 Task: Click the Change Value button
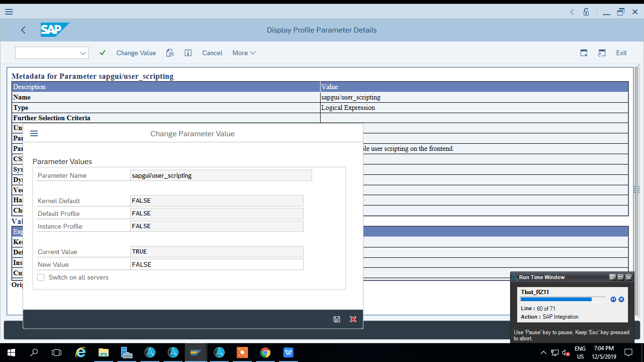[x=136, y=53]
